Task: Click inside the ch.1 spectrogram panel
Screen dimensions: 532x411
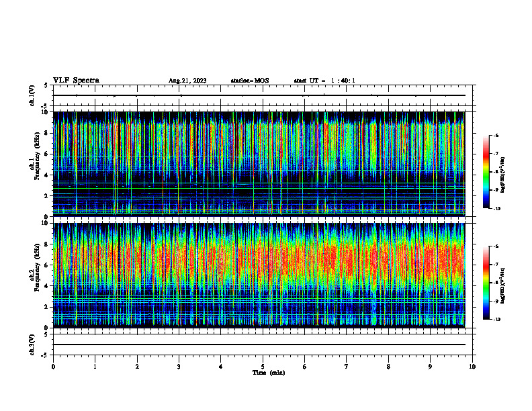Action: pyautogui.click(x=259, y=164)
